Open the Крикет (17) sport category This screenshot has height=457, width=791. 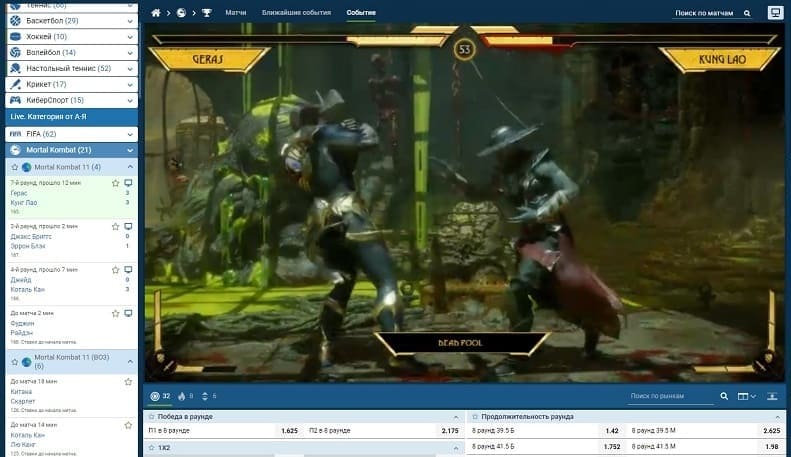click(x=72, y=84)
